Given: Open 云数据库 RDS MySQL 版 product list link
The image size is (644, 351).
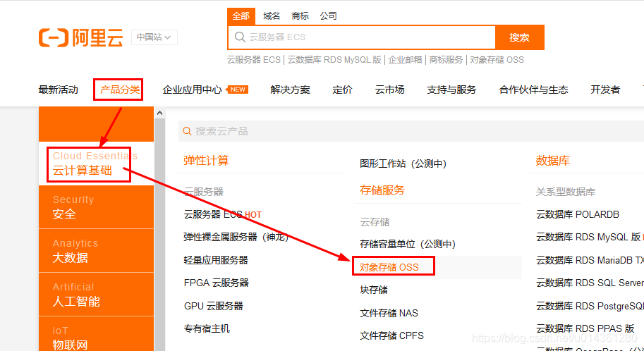Looking at the screenshot, I should pos(590,238).
